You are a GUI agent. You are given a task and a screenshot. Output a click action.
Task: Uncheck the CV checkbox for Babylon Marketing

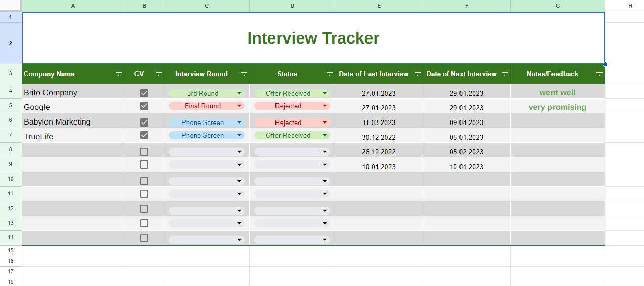click(144, 122)
